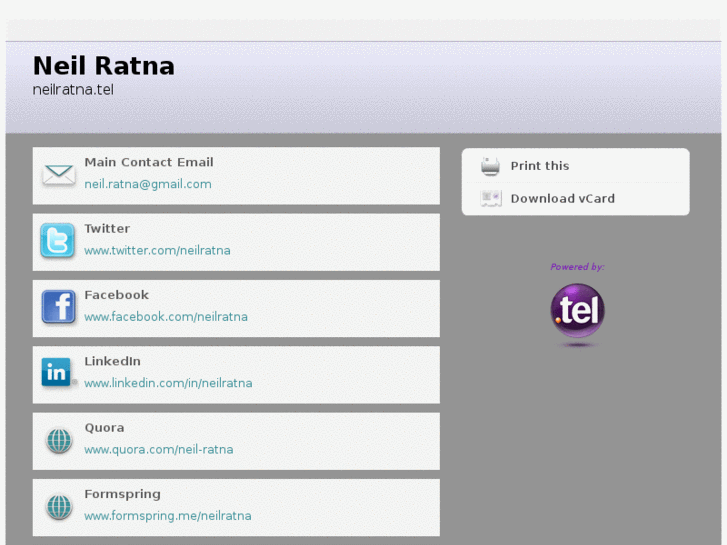Click the Quora label text

point(104,428)
